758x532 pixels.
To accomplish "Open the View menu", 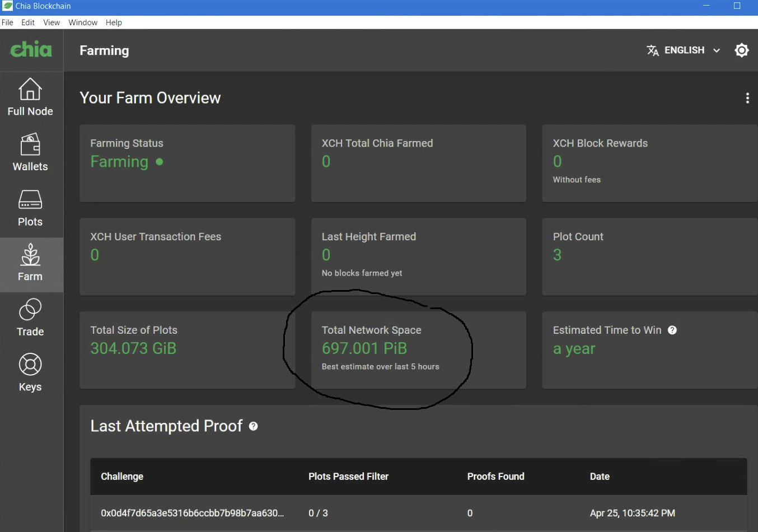I will (x=52, y=22).
